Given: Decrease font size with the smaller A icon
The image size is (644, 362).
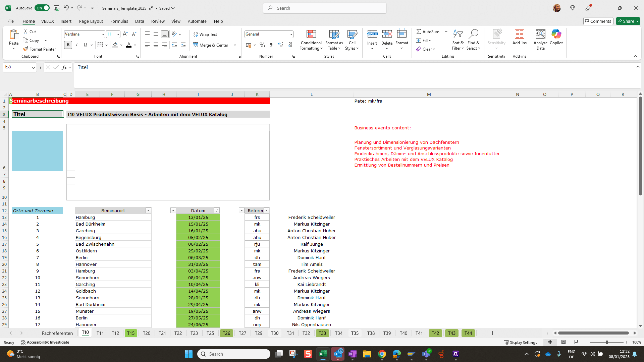Looking at the screenshot, I should click(134, 34).
